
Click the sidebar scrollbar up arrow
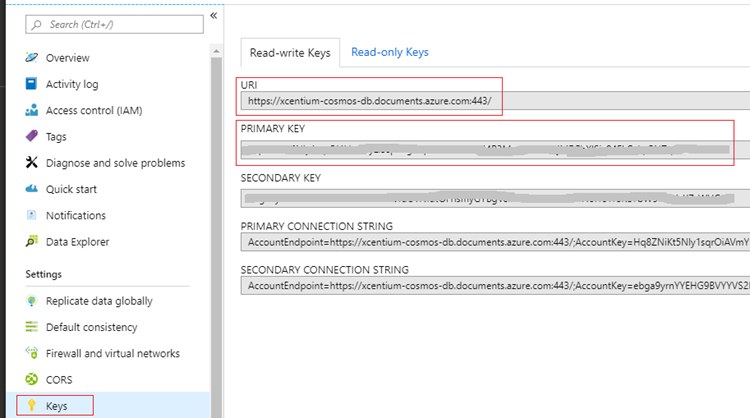pyautogui.click(x=216, y=51)
